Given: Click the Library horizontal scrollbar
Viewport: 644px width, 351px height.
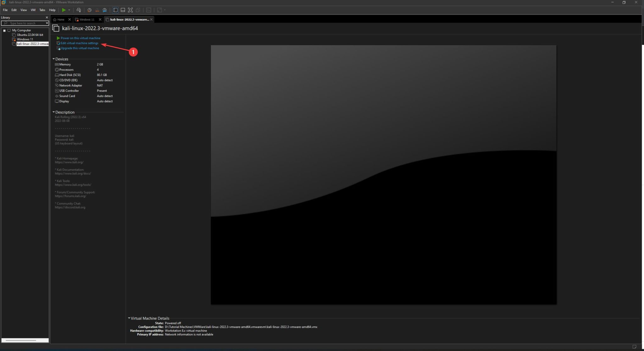Looking at the screenshot, I should coord(21,340).
